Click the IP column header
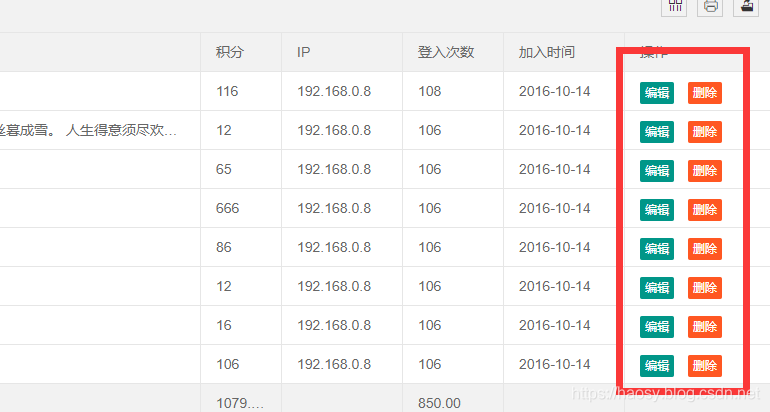Image resolution: width=770 pixels, height=412 pixels. coord(342,53)
